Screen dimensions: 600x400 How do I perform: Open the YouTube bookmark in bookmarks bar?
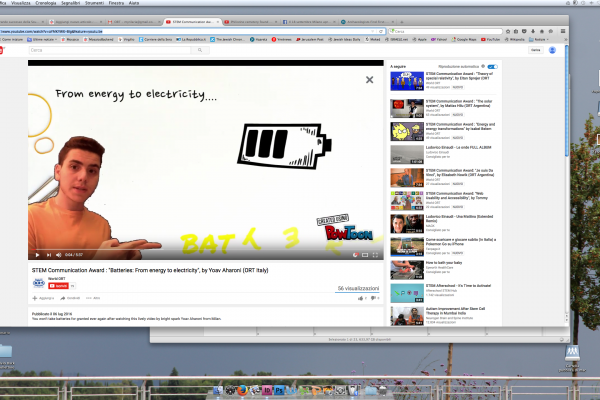click(490, 39)
